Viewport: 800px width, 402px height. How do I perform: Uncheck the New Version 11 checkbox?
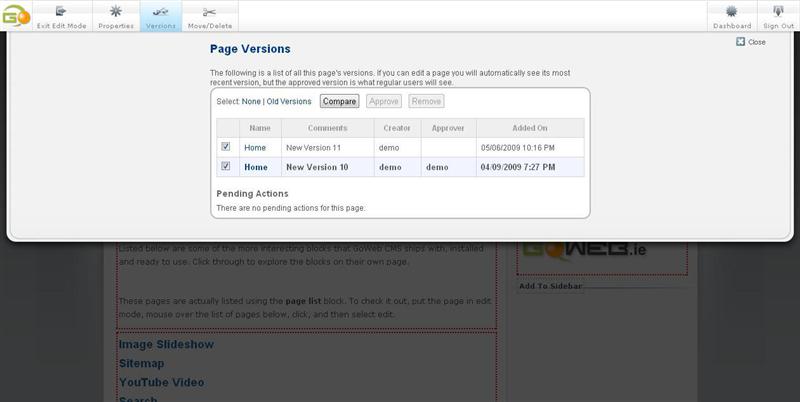pos(226,147)
